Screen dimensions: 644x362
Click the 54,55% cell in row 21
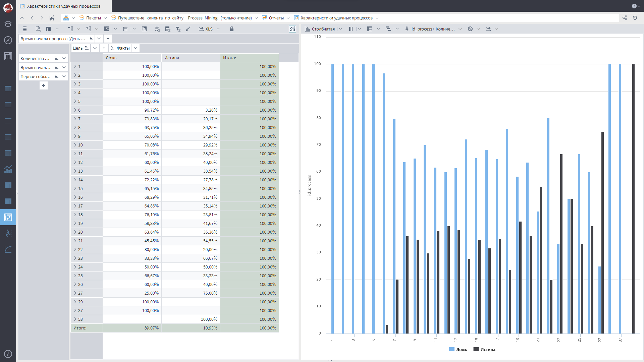191,241
